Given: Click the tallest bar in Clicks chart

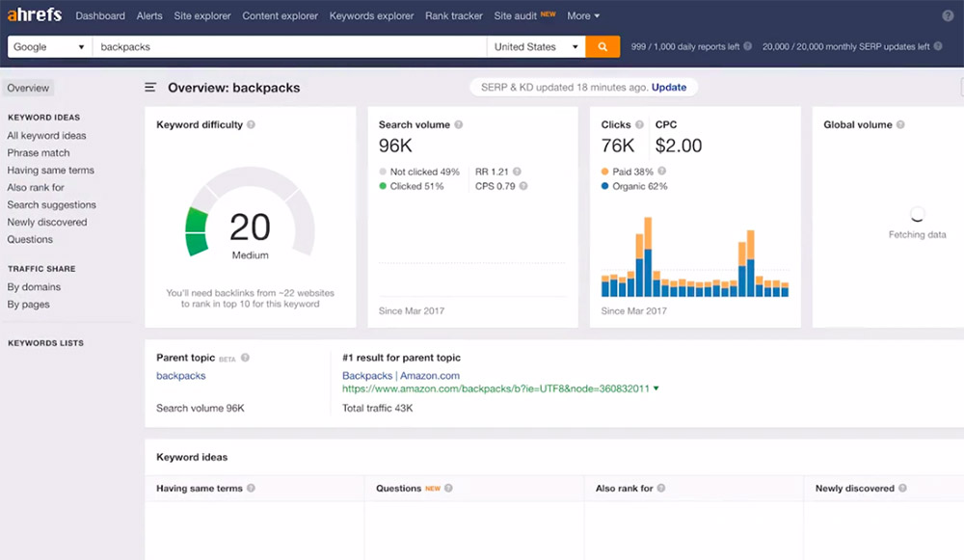Looking at the screenshot, I should 646,256.
